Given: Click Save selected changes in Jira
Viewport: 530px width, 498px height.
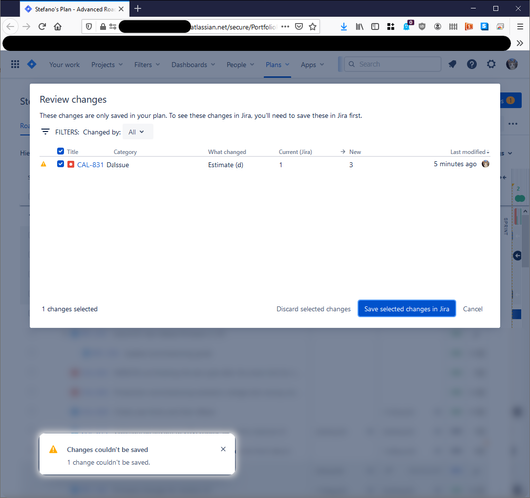Looking at the screenshot, I should 407,309.
